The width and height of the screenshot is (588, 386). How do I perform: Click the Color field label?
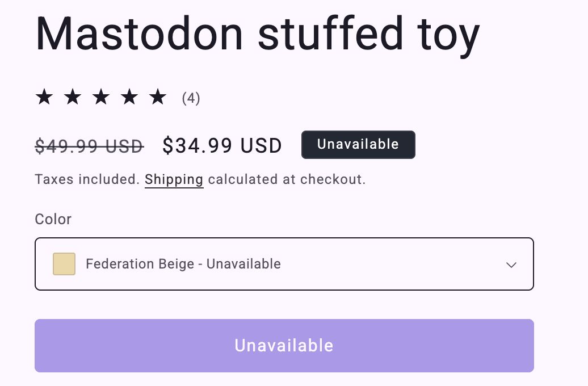tap(53, 219)
